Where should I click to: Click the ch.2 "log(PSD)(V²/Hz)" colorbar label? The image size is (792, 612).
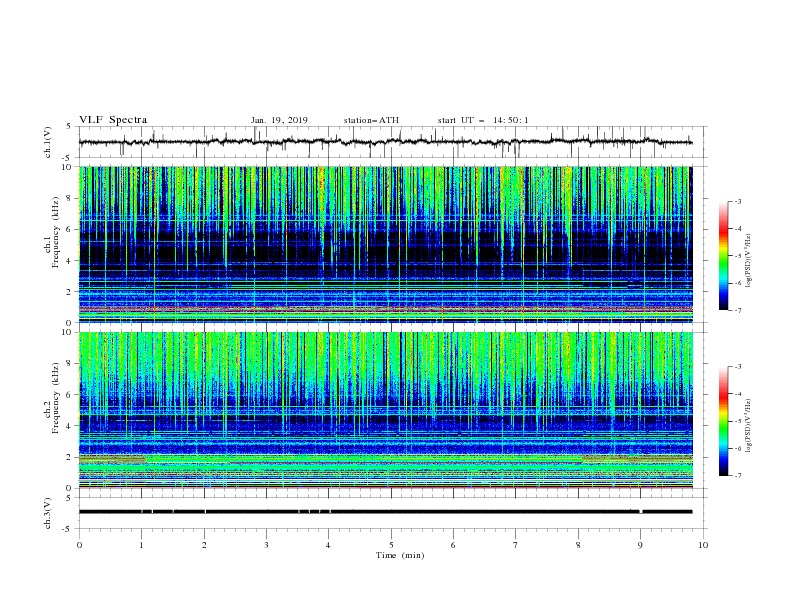(x=748, y=426)
